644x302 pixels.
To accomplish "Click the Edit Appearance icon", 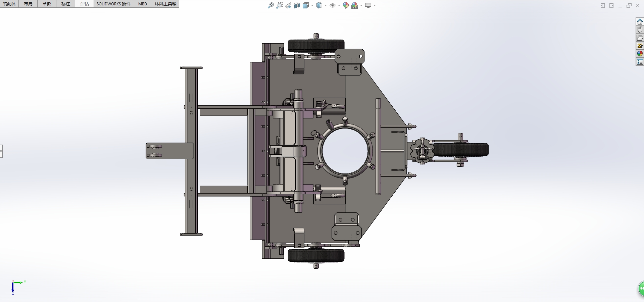I will click(346, 5).
